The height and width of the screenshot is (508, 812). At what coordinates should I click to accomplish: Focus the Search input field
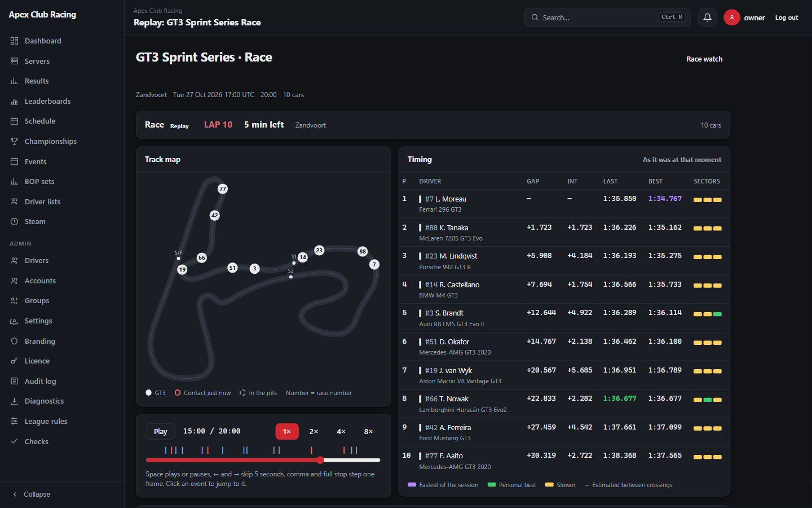[x=607, y=17]
